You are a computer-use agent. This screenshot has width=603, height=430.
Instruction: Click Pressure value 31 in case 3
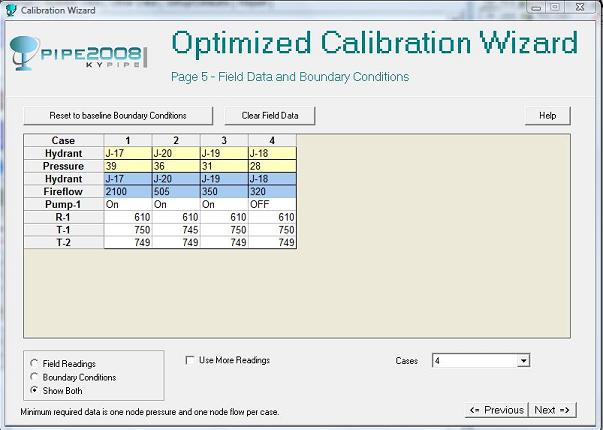point(224,166)
